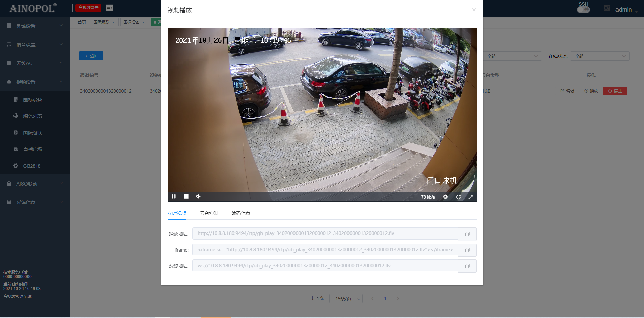Viewport: 644px width, 318px height.
Task: Click the 返回 back button
Action: 91,56
